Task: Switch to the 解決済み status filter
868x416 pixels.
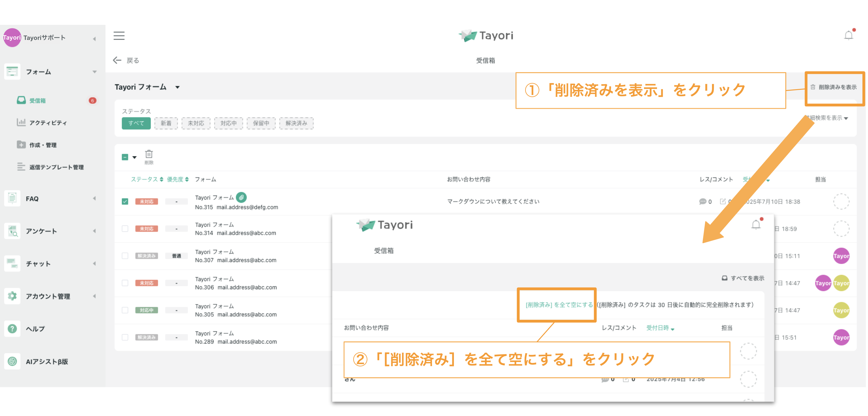Action: point(296,123)
